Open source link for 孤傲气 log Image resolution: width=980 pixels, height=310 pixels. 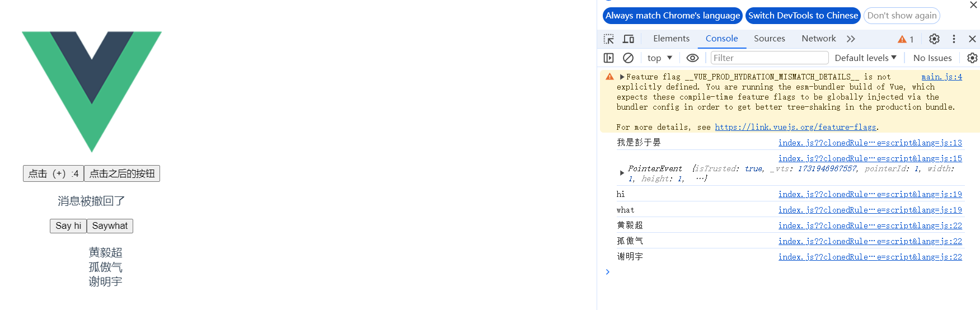[870, 241]
